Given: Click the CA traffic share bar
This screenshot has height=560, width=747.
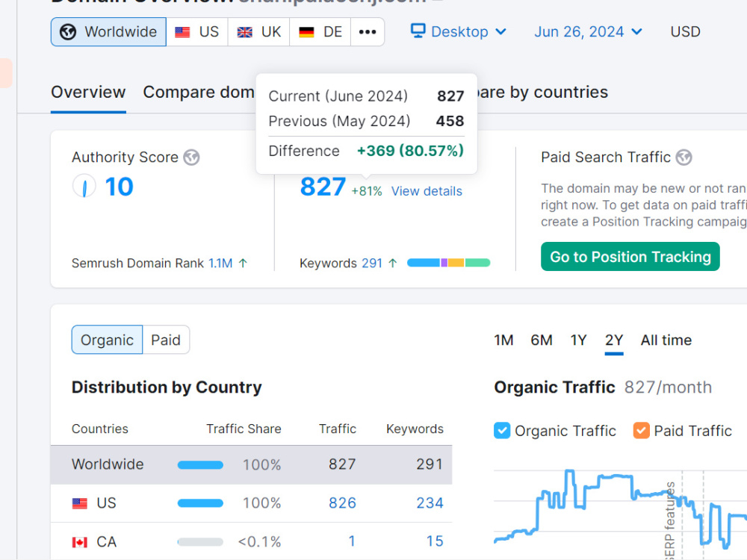Looking at the screenshot, I should [x=200, y=542].
